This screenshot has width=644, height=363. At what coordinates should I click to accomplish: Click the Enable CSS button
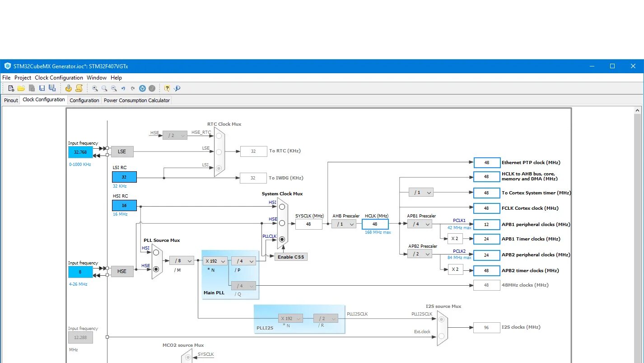[x=291, y=257]
